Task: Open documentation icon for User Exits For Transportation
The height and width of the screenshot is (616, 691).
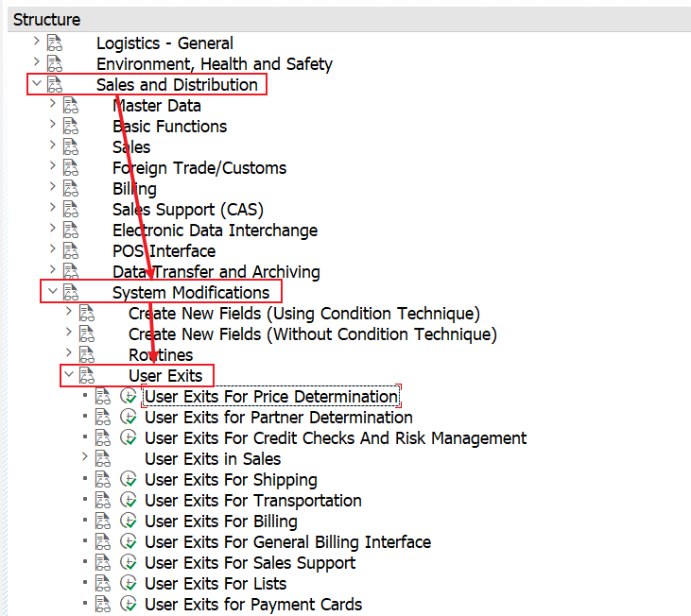Action: click(x=103, y=500)
